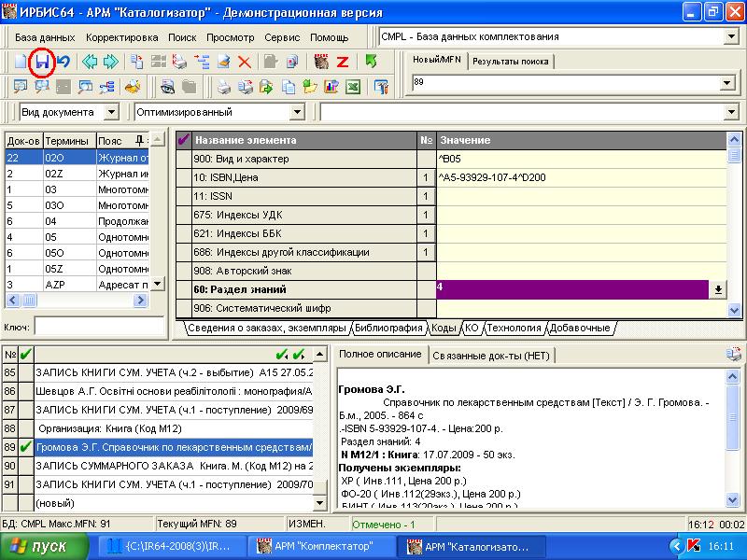The width and height of the screenshot is (747, 560).
Task: Click the blue undo arrow icon
Action: 63,63
